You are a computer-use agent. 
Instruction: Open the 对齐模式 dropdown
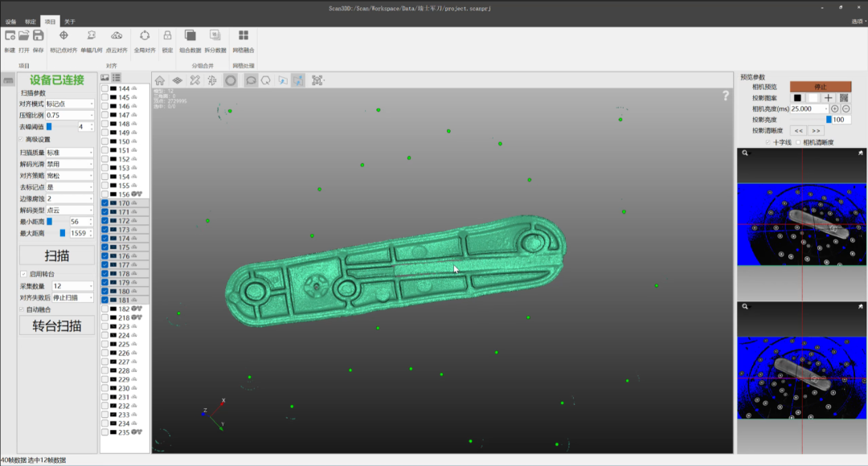coord(70,104)
